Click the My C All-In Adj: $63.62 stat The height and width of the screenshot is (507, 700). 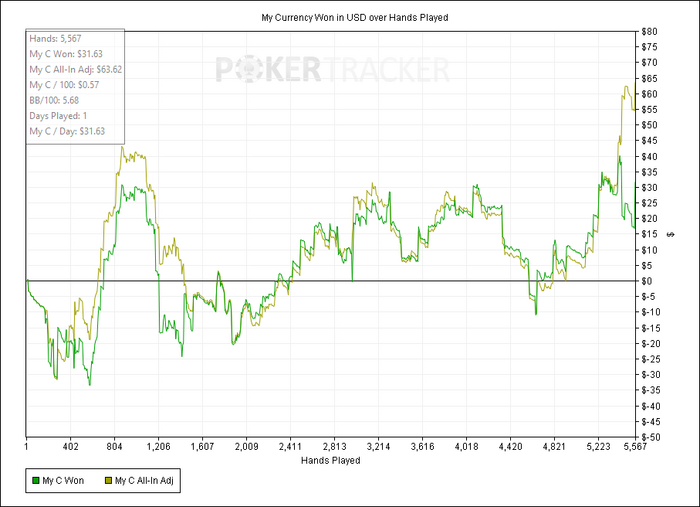point(75,69)
